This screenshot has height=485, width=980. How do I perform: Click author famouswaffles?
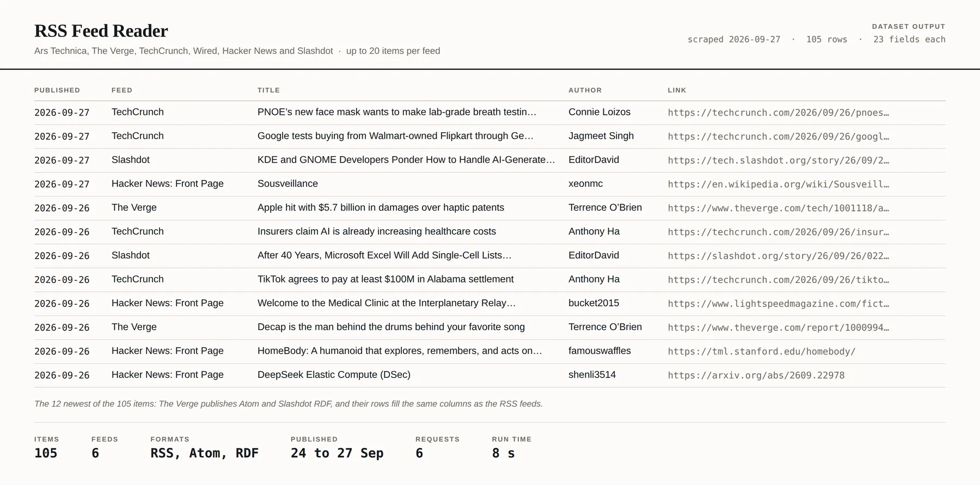pos(599,351)
